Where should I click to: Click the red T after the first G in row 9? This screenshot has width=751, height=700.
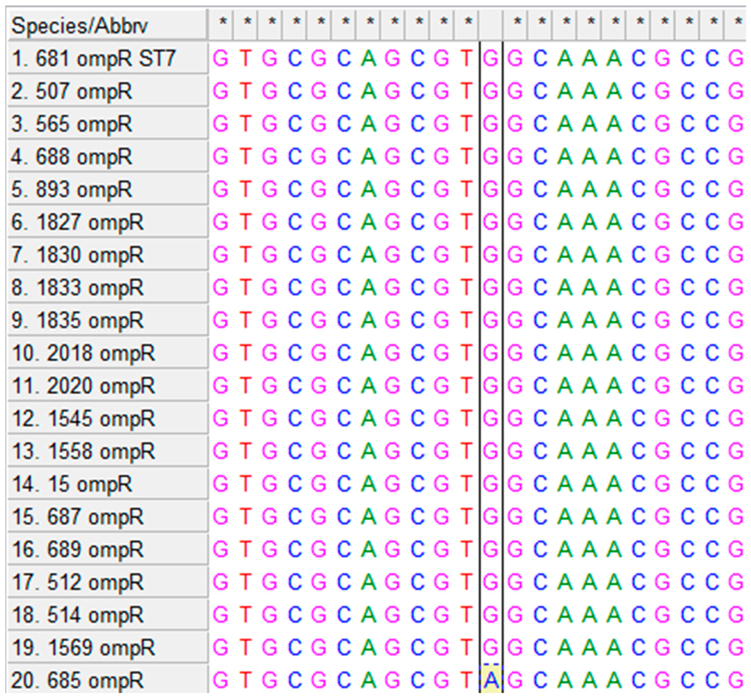click(x=246, y=320)
